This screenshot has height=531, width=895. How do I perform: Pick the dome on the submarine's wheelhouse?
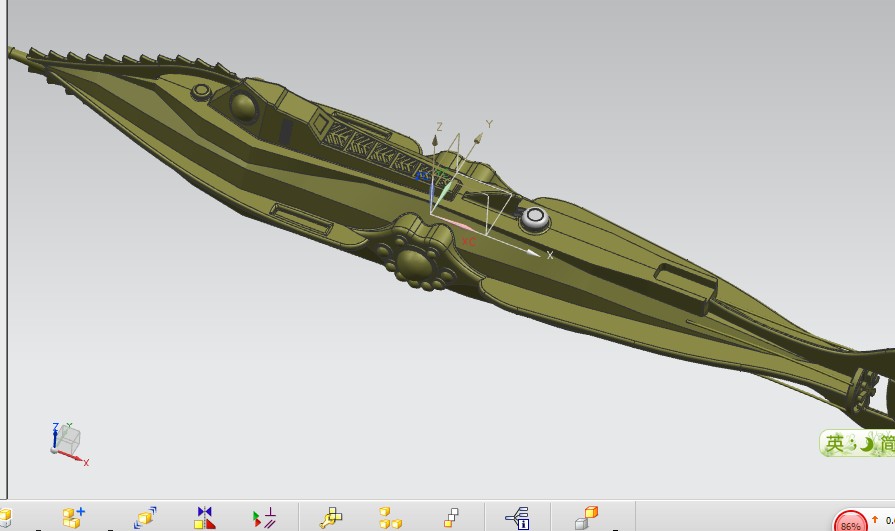click(244, 106)
